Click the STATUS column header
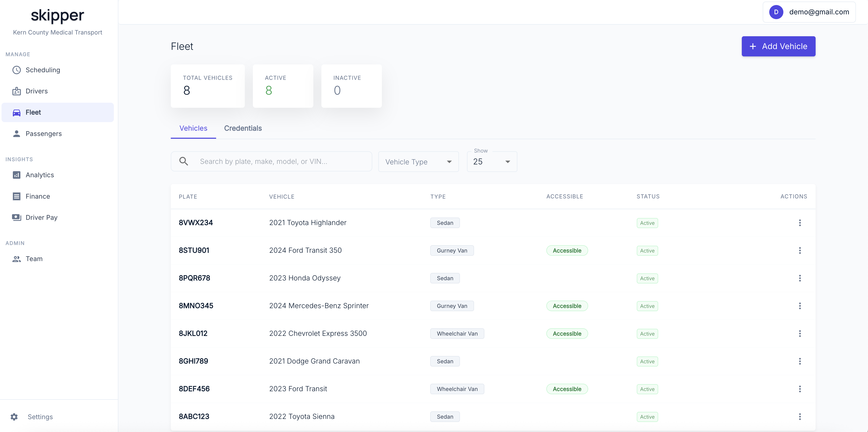 pyautogui.click(x=648, y=197)
